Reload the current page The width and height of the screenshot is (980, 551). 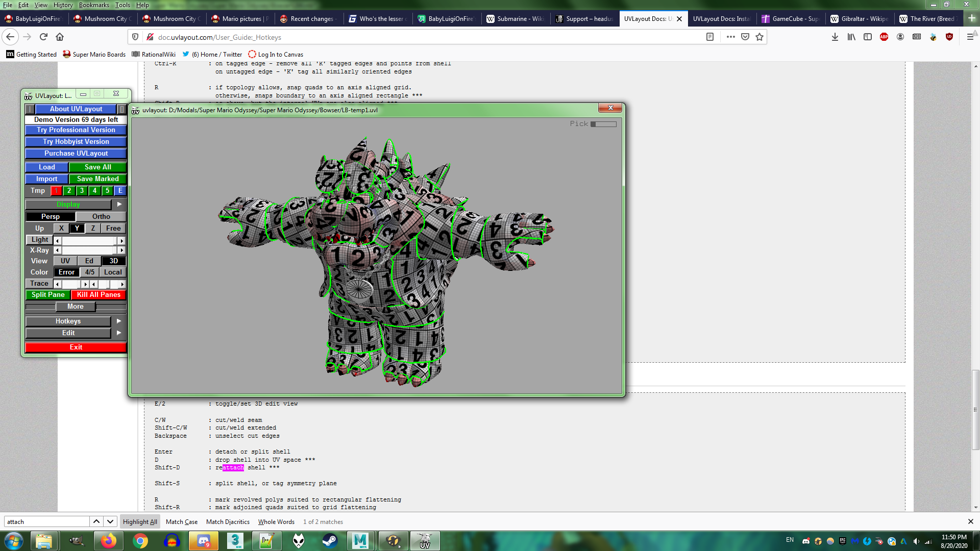[43, 37]
